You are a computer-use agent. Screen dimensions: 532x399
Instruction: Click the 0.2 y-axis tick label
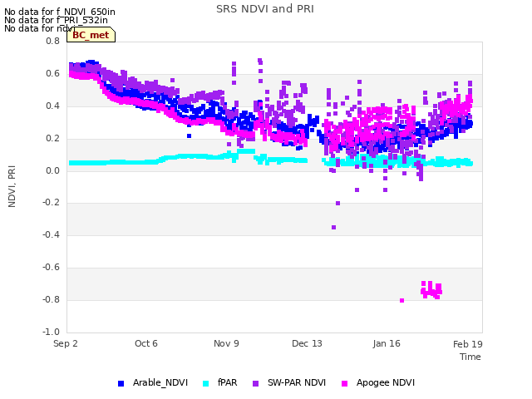(52, 139)
